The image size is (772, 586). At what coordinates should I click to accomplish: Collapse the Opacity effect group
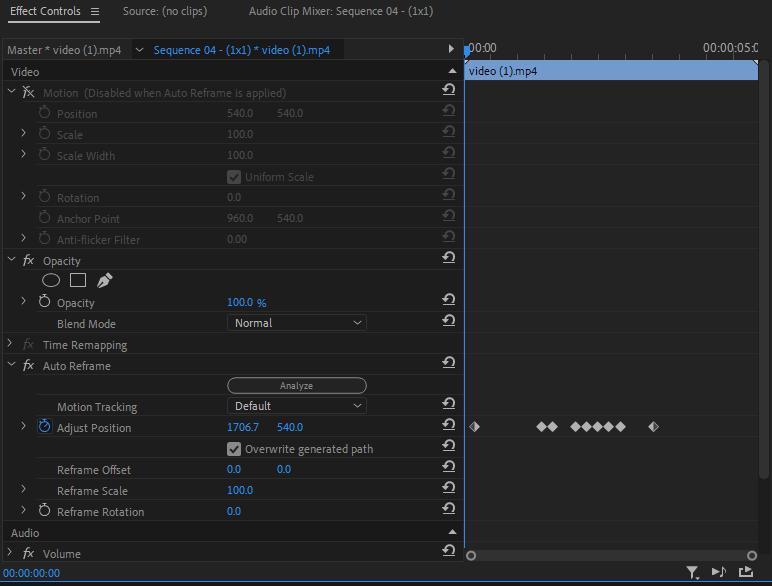(x=11, y=260)
